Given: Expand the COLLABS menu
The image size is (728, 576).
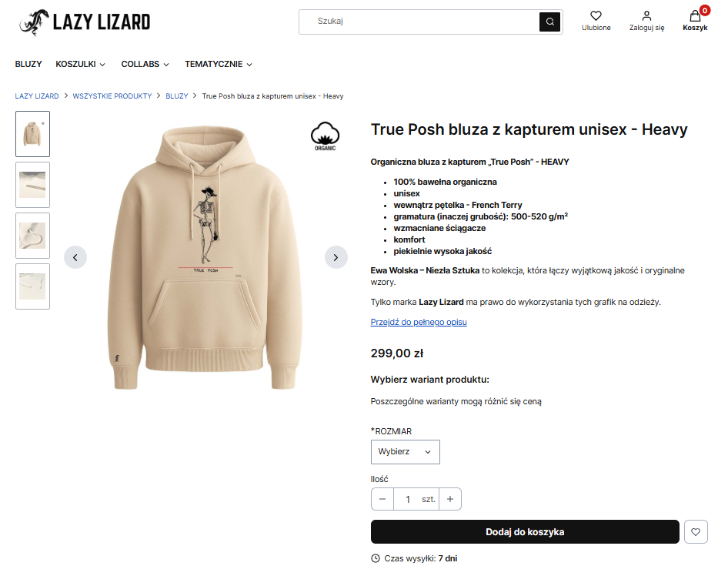Looking at the screenshot, I should [145, 64].
